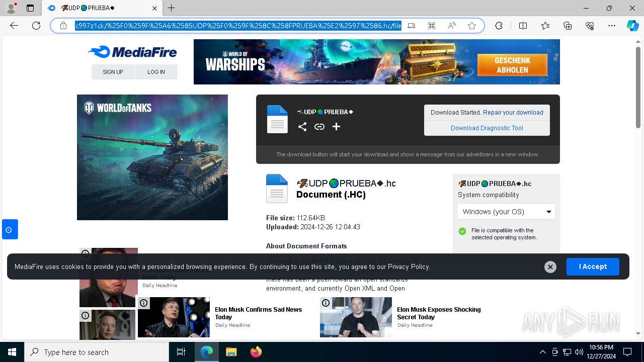Click the Edge icon on the taskbar

[207, 352]
